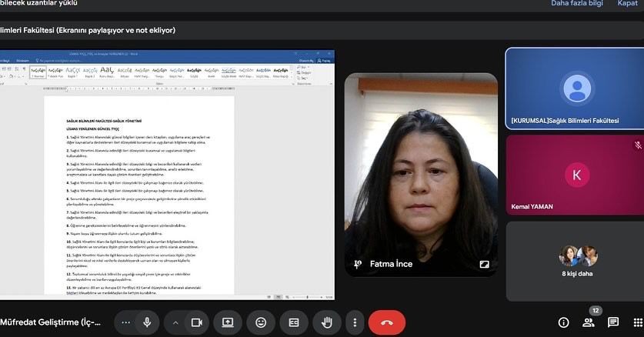Turn on closed captions
The image size is (644, 337).
click(x=293, y=322)
